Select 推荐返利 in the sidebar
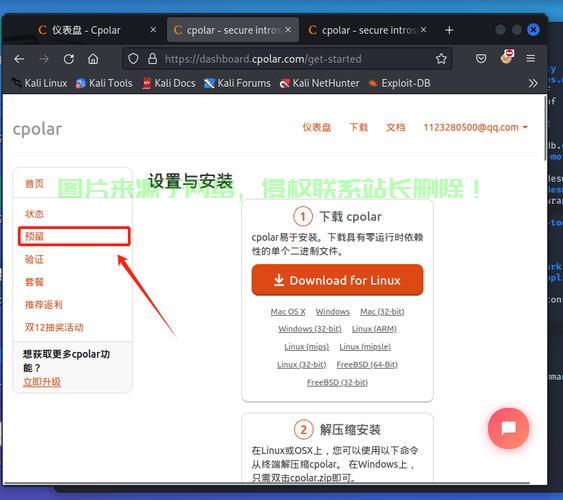This screenshot has height=500, width=563. tap(43, 305)
